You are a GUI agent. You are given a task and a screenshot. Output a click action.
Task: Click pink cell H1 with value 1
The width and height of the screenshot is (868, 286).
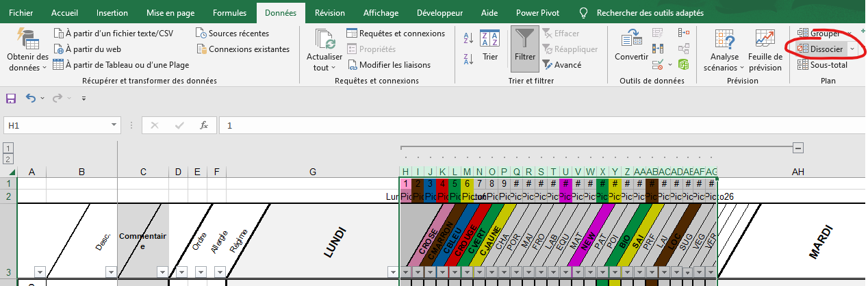(405, 183)
